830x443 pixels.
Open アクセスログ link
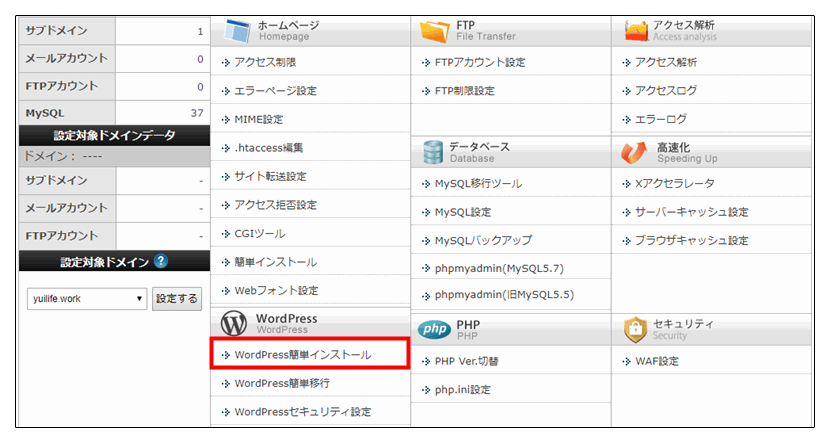666,91
